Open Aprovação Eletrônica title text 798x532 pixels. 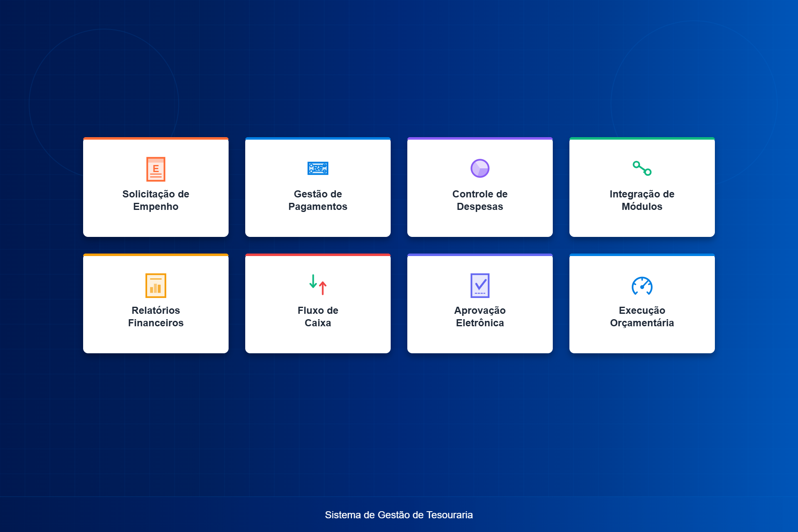pyautogui.click(x=480, y=317)
